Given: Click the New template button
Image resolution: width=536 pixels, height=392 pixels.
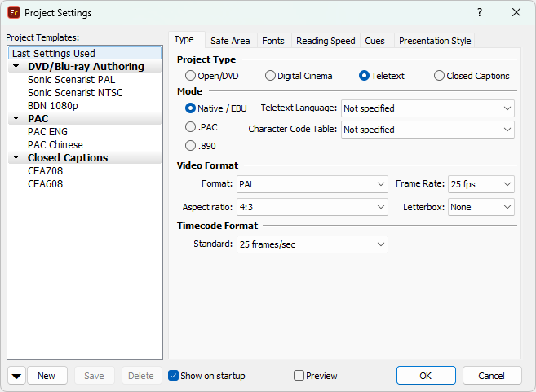Looking at the screenshot, I should click(47, 376).
